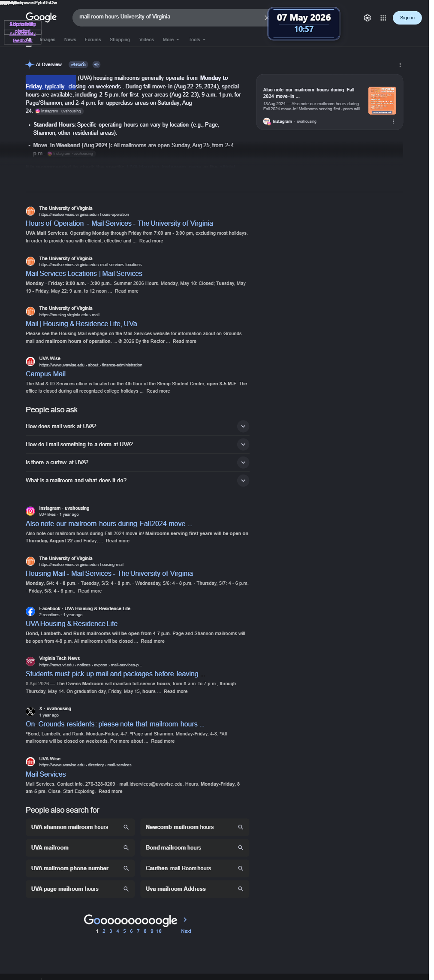
Task: Clear the search query with the X icon
Action: [266, 18]
